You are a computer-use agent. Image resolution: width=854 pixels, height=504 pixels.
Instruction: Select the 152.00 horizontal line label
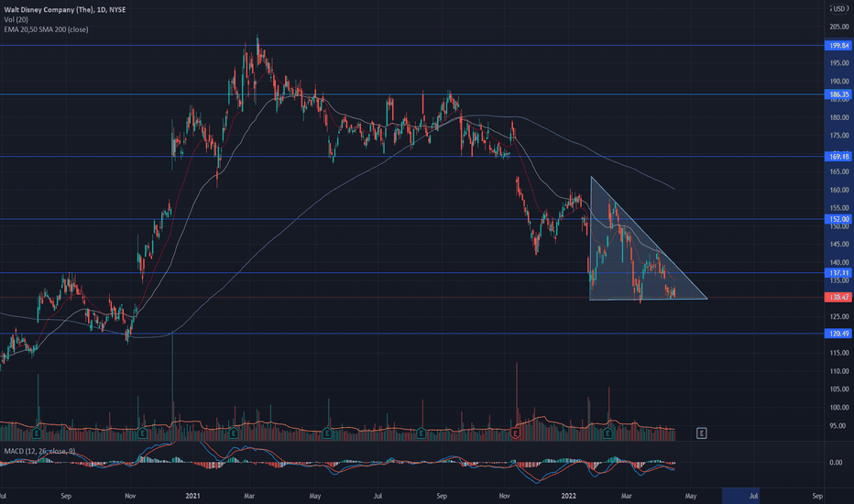[838, 219]
